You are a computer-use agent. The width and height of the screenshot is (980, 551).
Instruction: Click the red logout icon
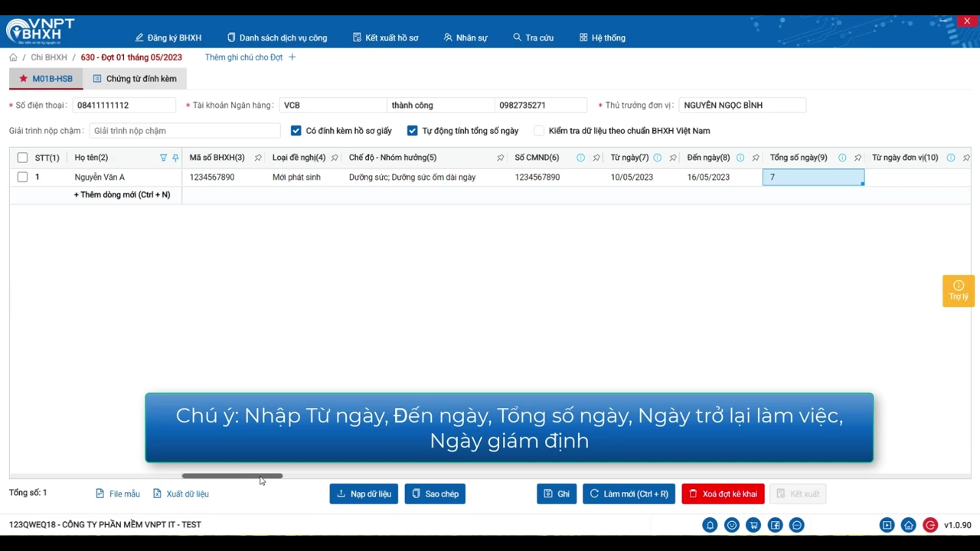coord(930,525)
